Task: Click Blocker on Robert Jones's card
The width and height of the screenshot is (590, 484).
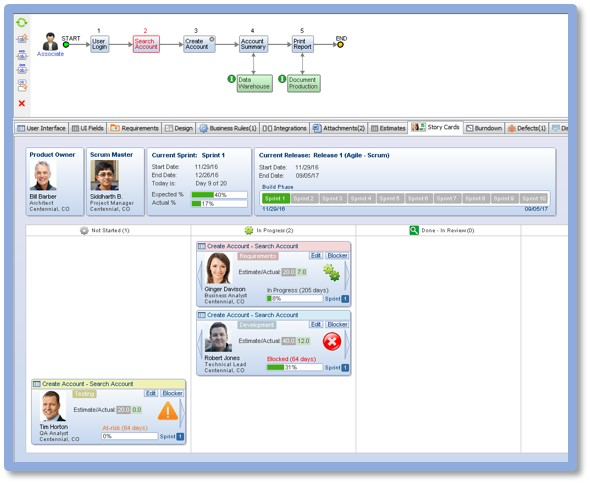Action: pos(337,324)
